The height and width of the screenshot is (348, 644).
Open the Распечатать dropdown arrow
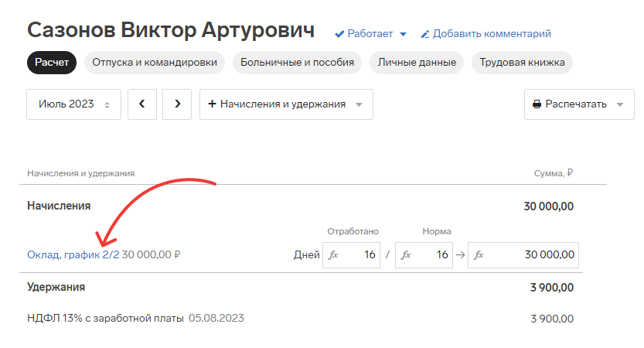(619, 104)
